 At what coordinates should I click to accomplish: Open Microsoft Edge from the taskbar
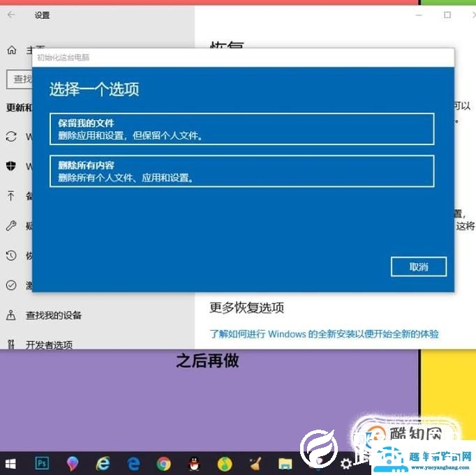133,463
